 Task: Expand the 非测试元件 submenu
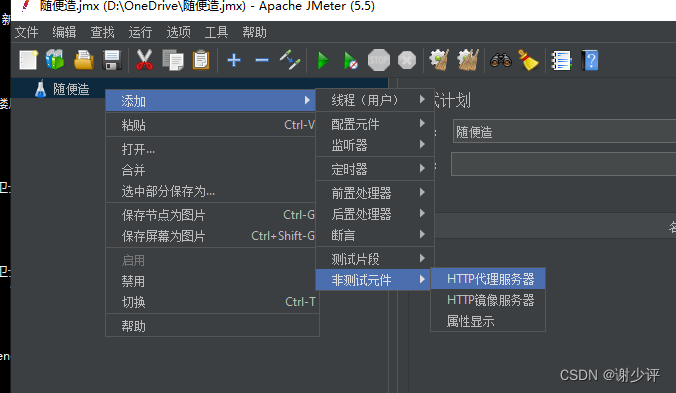pos(373,280)
